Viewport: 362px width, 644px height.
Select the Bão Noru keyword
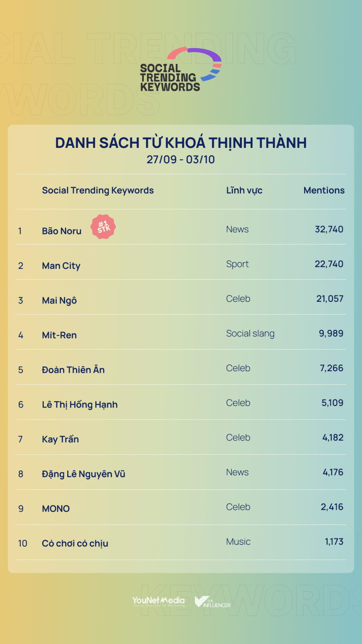(x=61, y=231)
